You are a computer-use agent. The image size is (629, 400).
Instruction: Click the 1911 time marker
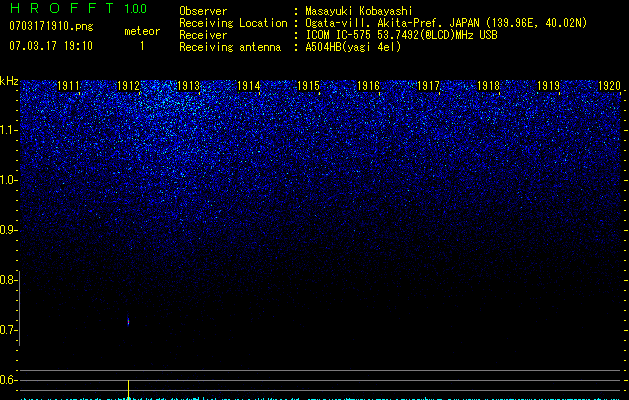[x=68, y=86]
